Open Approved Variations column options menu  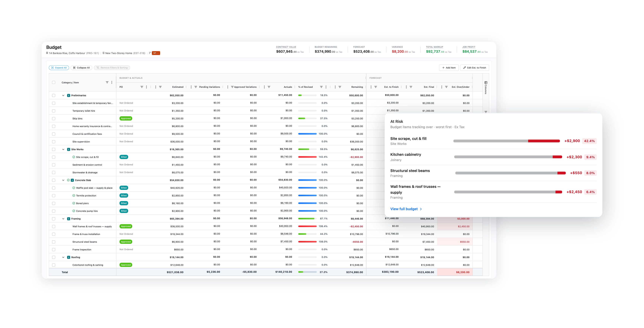(227, 87)
